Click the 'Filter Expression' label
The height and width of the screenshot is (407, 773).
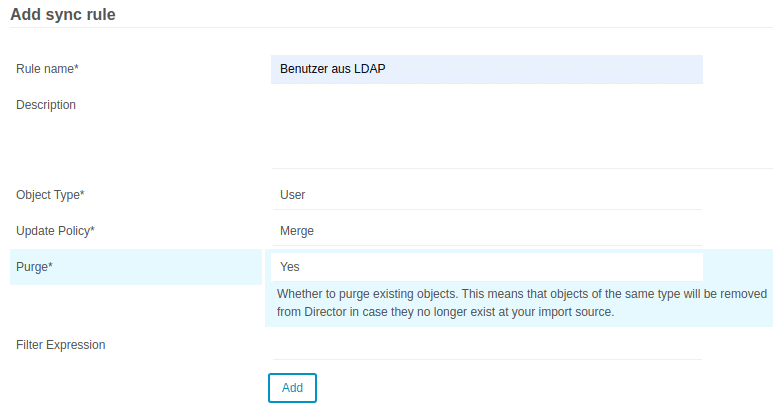tap(61, 345)
